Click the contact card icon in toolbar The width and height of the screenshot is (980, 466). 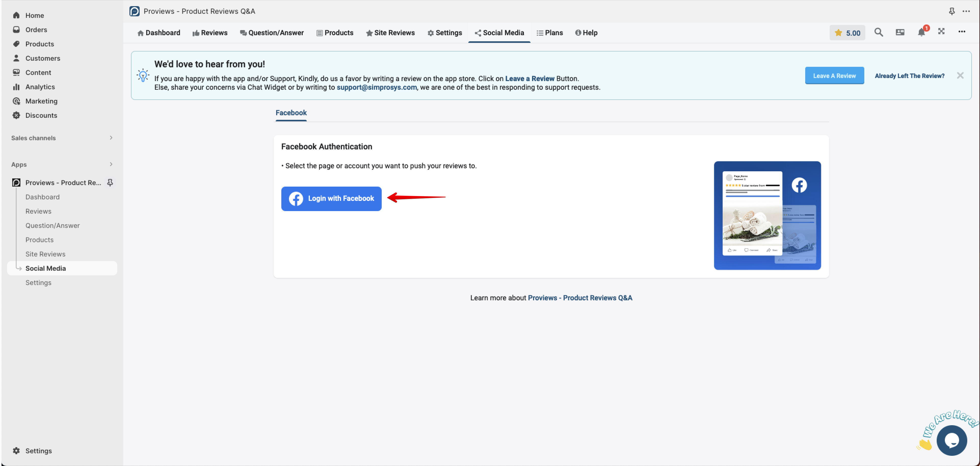pos(900,32)
